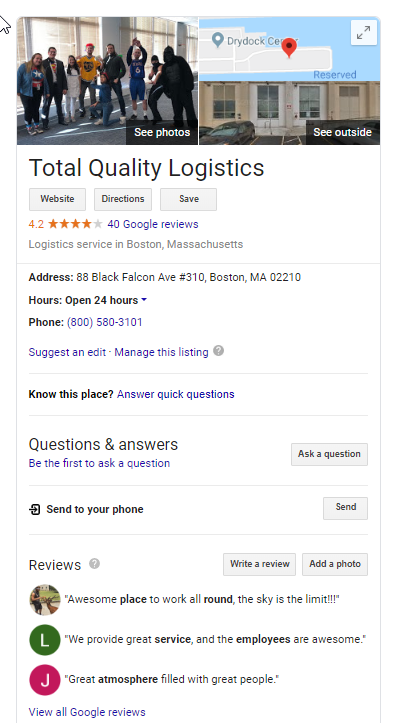Click the help icon beside Manage this listing
This screenshot has width=400, height=723.
(x=219, y=351)
